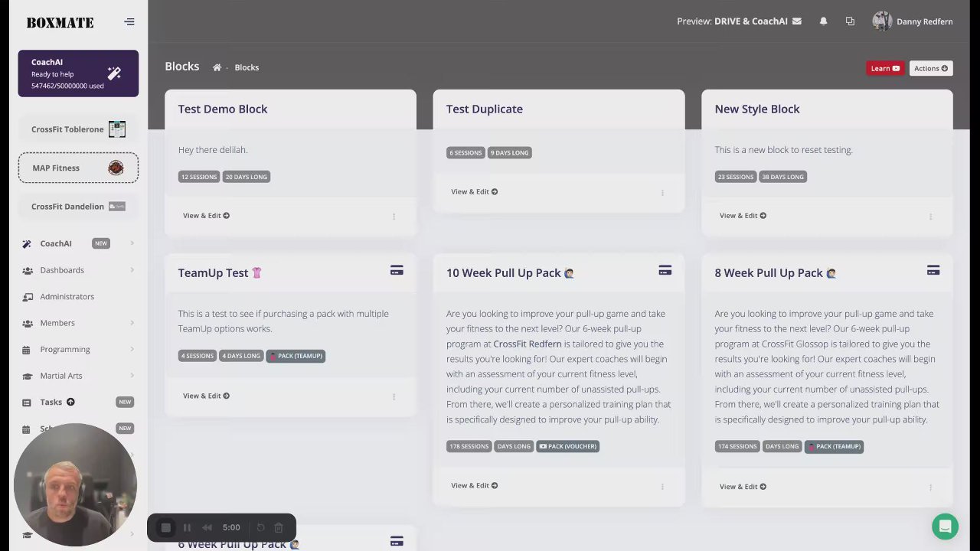The height and width of the screenshot is (551, 980).
Task: Open the Actions dropdown
Action: tap(930, 68)
